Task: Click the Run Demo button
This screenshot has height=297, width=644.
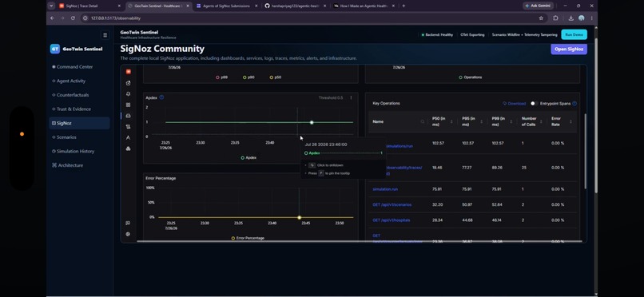Action: click(574, 35)
